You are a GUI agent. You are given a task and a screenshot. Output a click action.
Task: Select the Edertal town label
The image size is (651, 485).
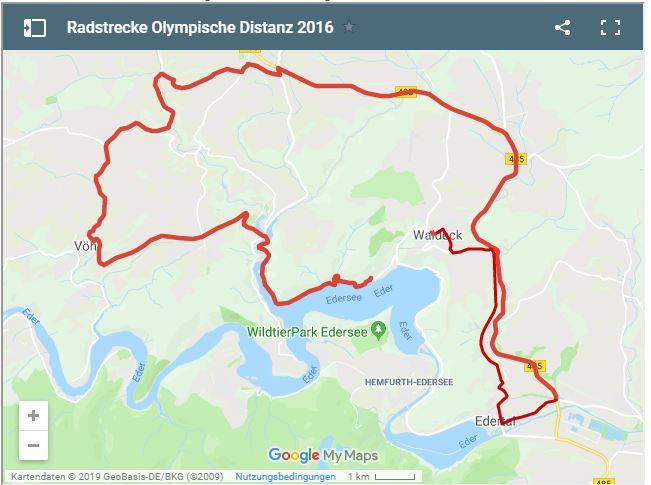[x=495, y=421]
